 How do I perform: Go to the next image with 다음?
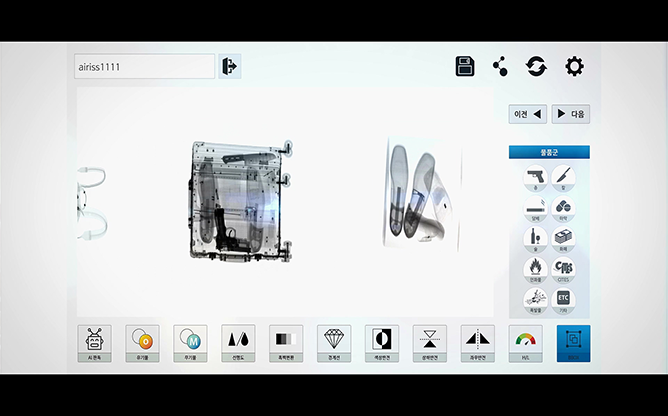tap(570, 114)
